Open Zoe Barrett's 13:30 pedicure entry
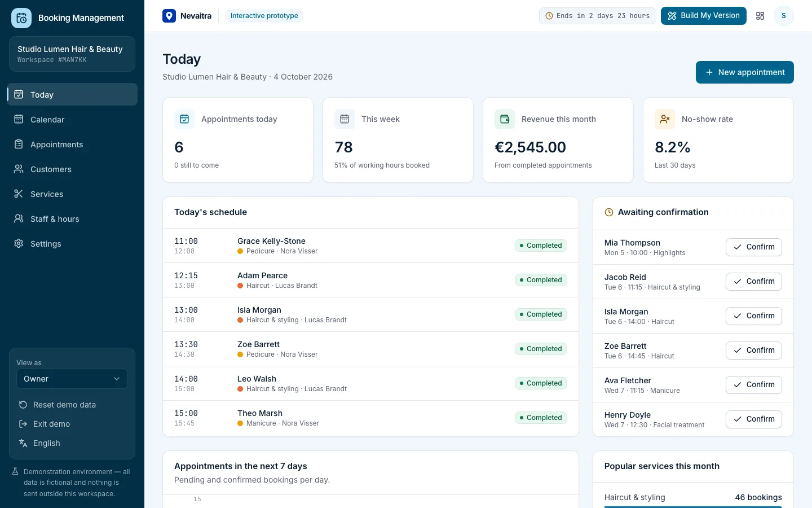Viewport: 812px width, 508px height. pos(370,349)
